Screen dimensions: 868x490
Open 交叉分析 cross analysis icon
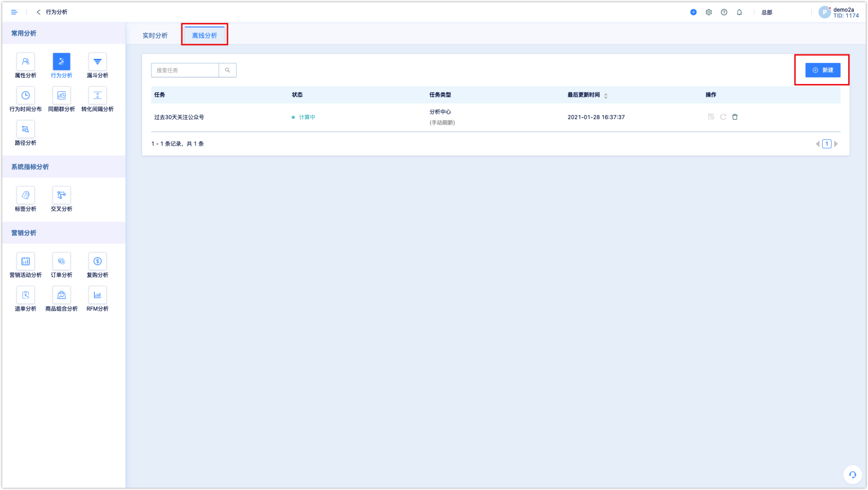tap(61, 195)
